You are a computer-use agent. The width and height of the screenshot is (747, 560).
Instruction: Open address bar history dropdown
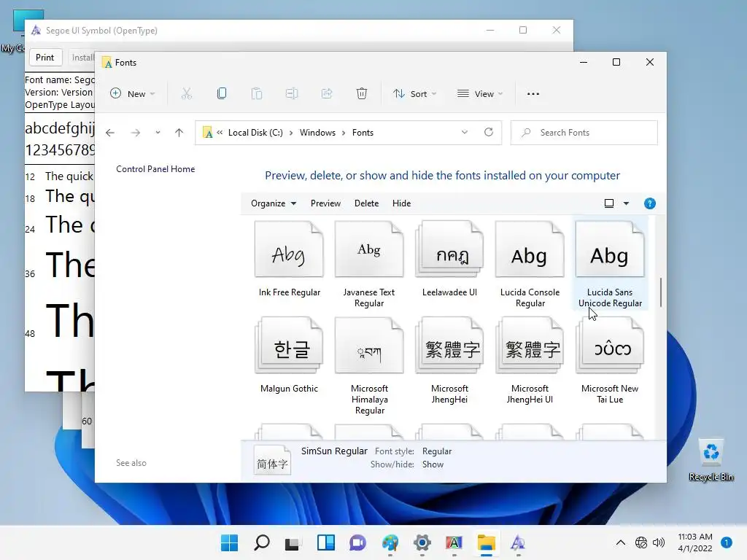[x=465, y=133]
